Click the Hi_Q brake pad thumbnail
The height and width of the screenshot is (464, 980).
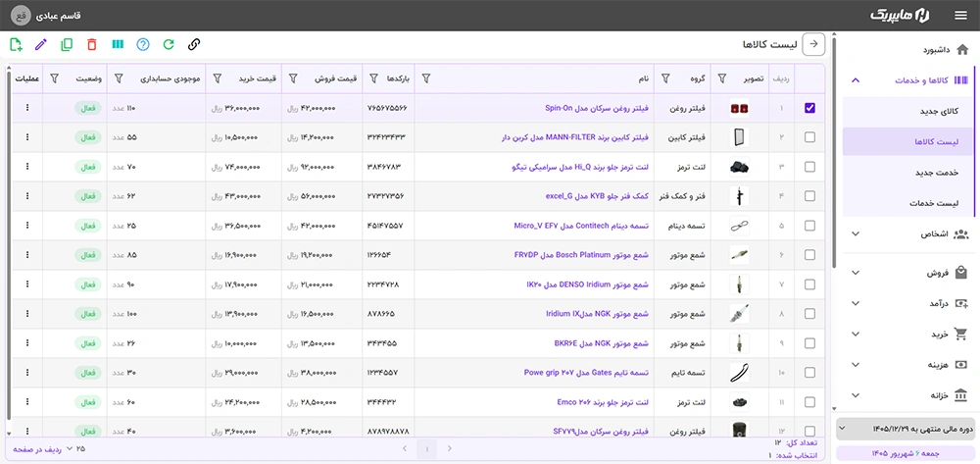(739, 167)
